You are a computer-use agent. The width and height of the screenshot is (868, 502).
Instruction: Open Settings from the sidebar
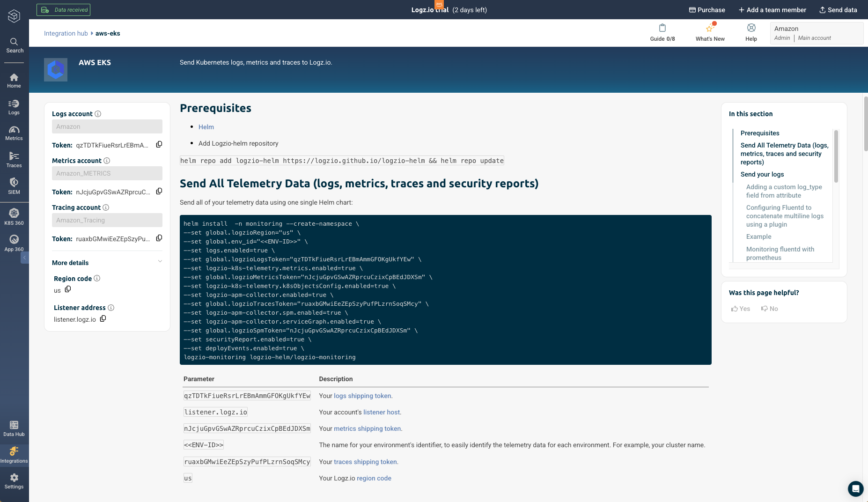(14, 480)
